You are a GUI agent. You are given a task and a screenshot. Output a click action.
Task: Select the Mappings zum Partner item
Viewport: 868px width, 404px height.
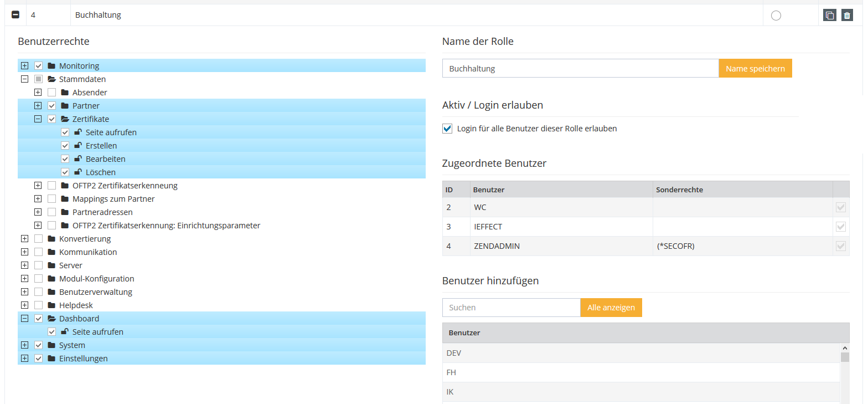click(x=113, y=199)
